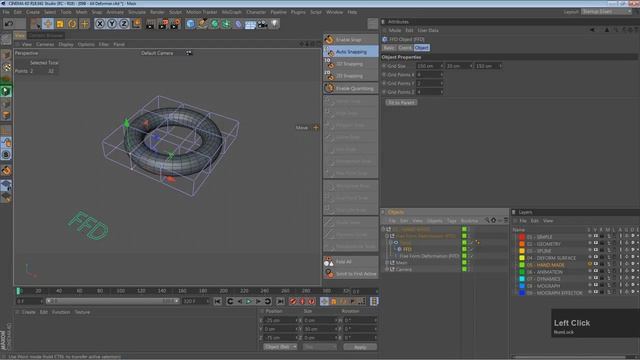Click Apply button in coordinates
This screenshot has height=360, width=640.
(360, 347)
